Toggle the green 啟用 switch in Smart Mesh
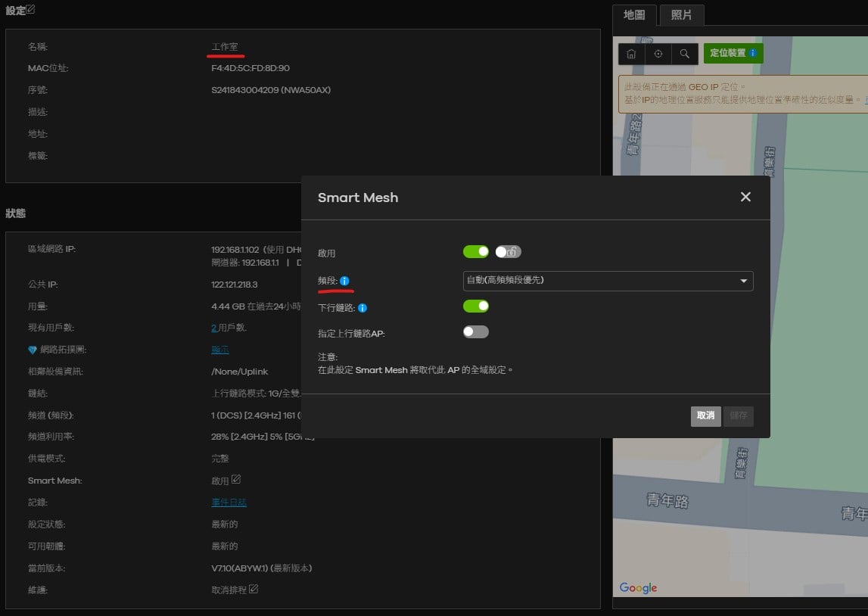868x616 pixels. [476, 252]
